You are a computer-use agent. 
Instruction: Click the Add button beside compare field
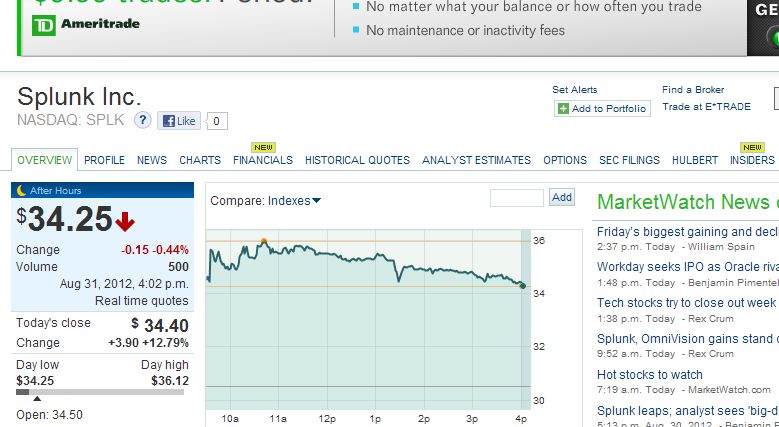(562, 197)
